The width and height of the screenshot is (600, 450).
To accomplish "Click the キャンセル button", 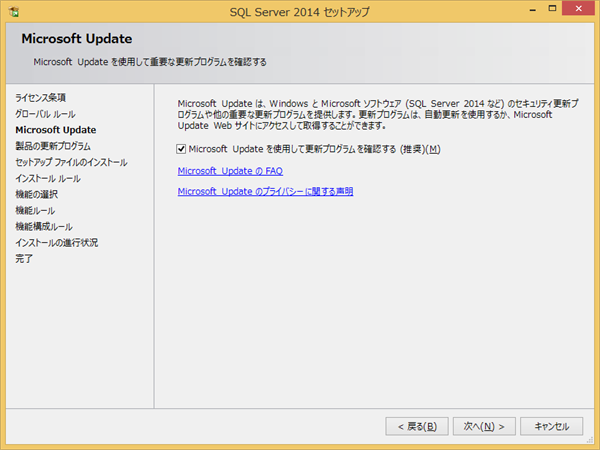I will click(551, 426).
